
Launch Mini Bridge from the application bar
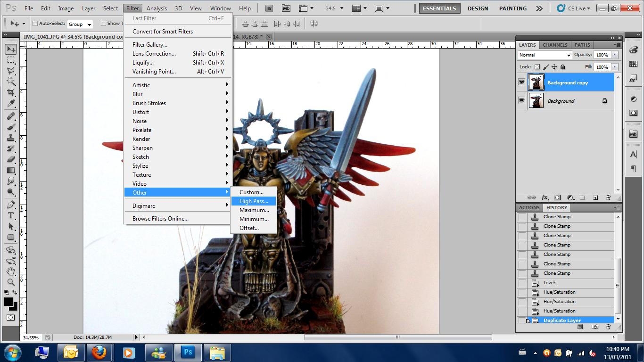tap(286, 8)
